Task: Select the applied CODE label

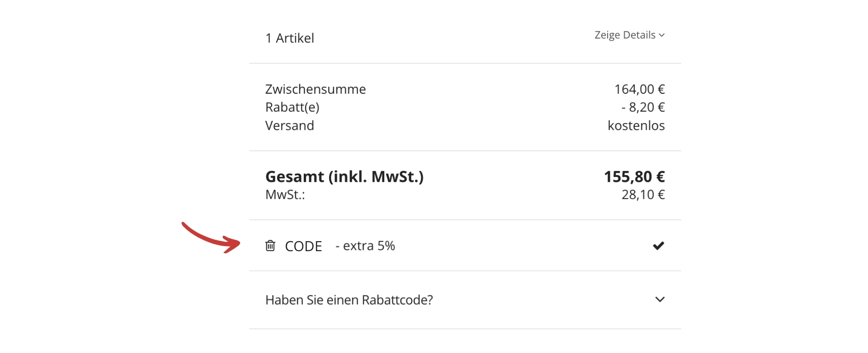Action: pyautogui.click(x=303, y=246)
